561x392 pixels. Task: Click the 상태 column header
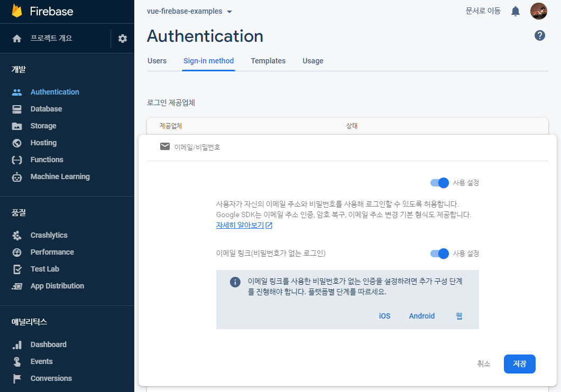click(352, 126)
